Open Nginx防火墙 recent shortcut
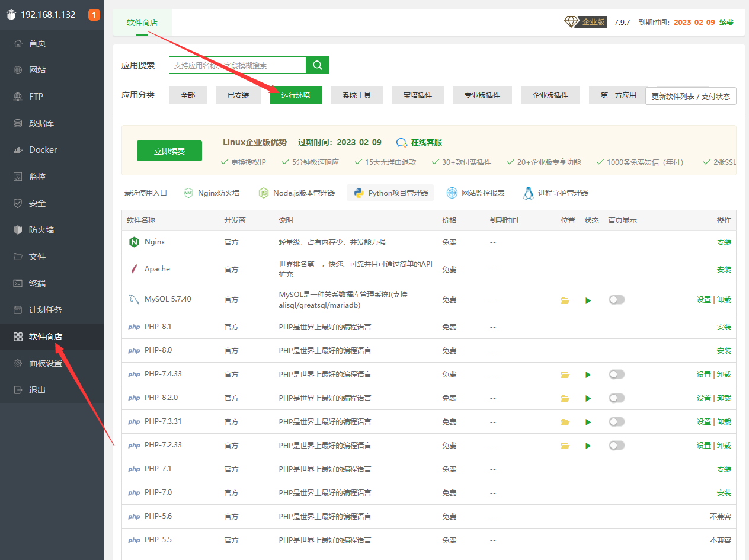 (x=212, y=193)
